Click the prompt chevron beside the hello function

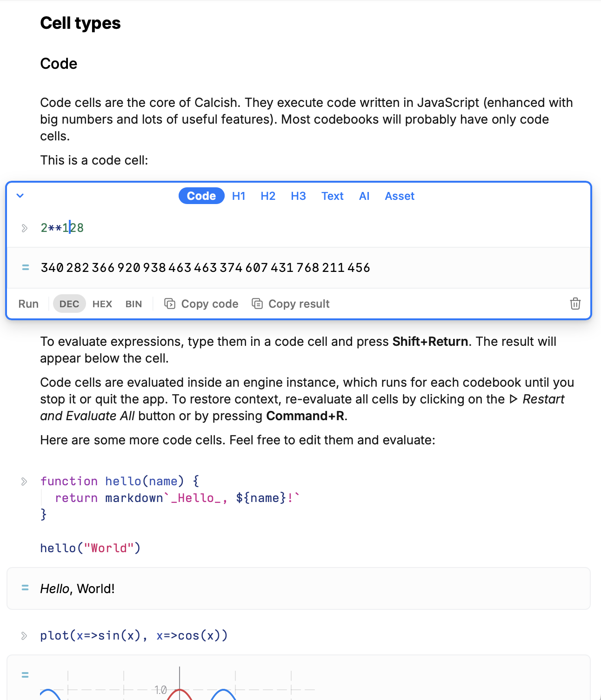[24, 482]
